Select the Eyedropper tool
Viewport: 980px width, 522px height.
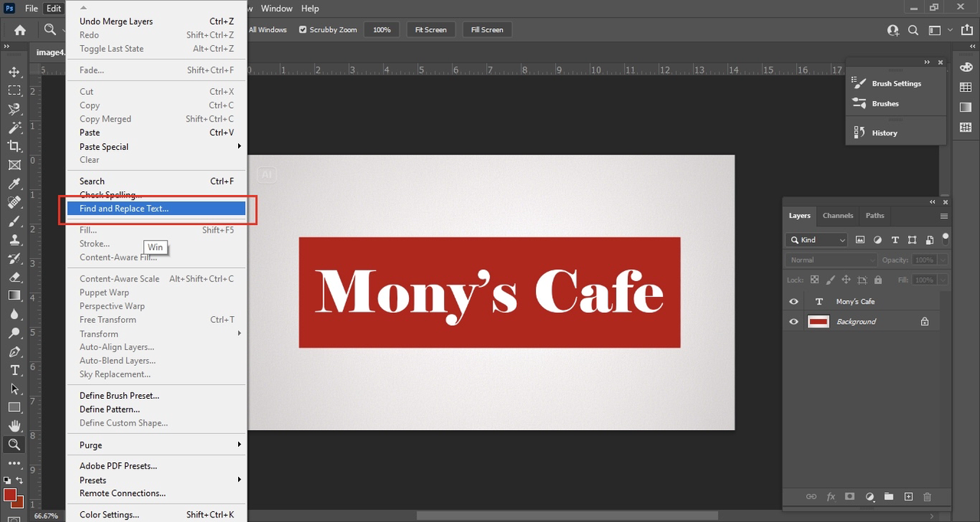[15, 184]
